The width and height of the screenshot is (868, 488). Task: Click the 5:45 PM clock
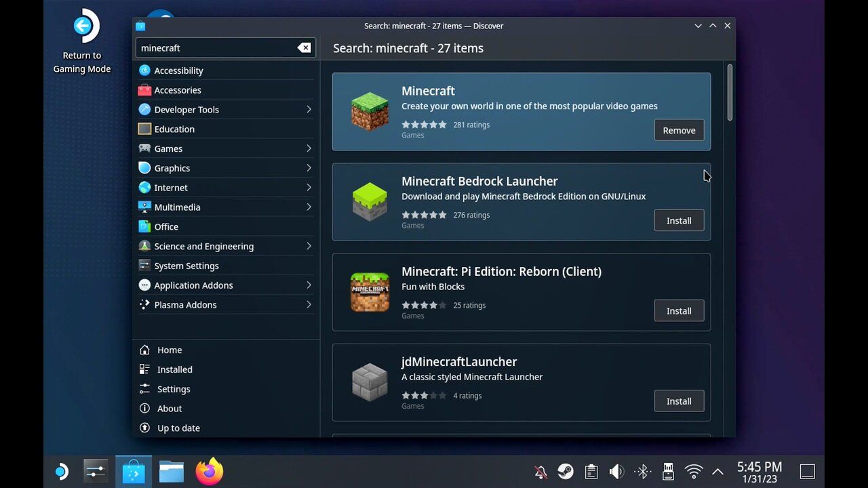coord(759,467)
